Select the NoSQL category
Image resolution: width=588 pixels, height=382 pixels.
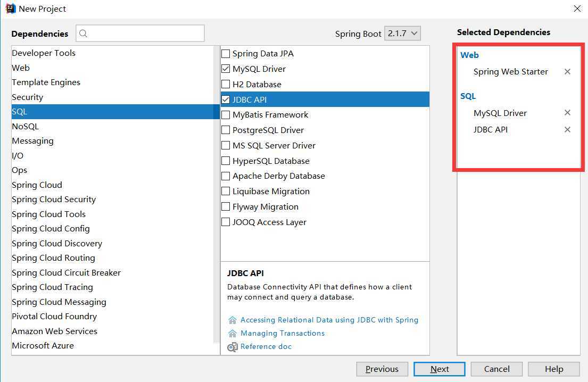tap(112, 126)
